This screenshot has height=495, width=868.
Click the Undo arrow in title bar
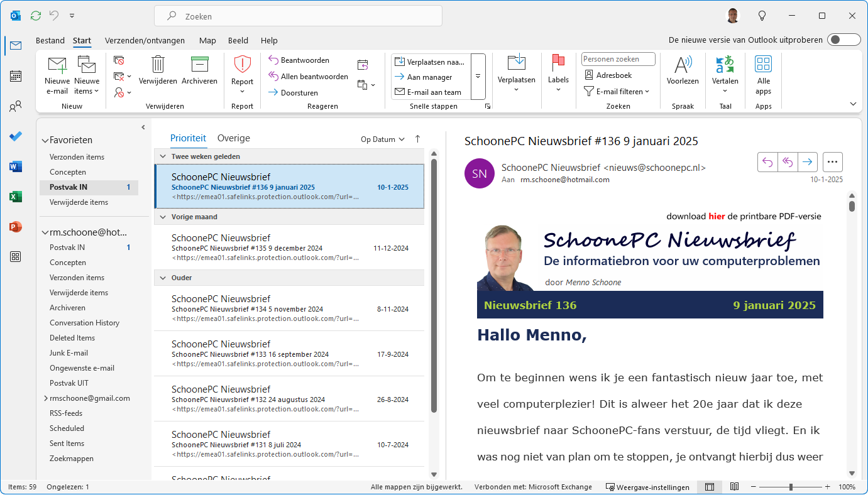coord(55,16)
